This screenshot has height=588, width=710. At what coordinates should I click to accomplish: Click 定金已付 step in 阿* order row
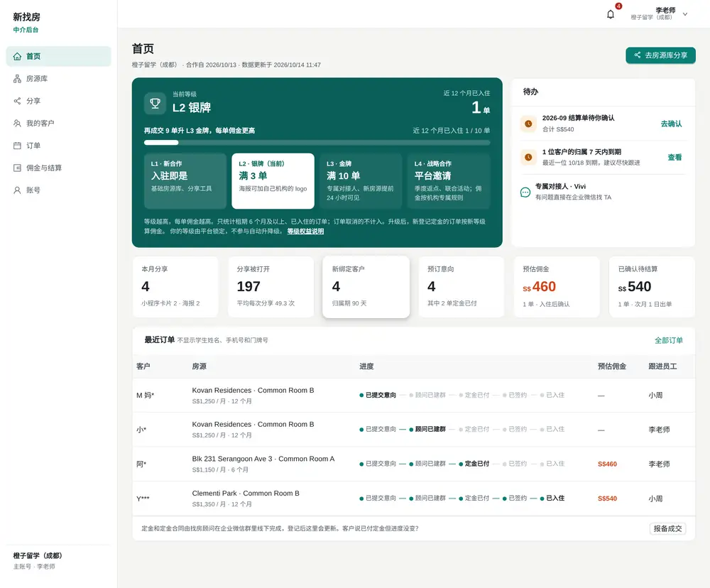(x=474, y=464)
